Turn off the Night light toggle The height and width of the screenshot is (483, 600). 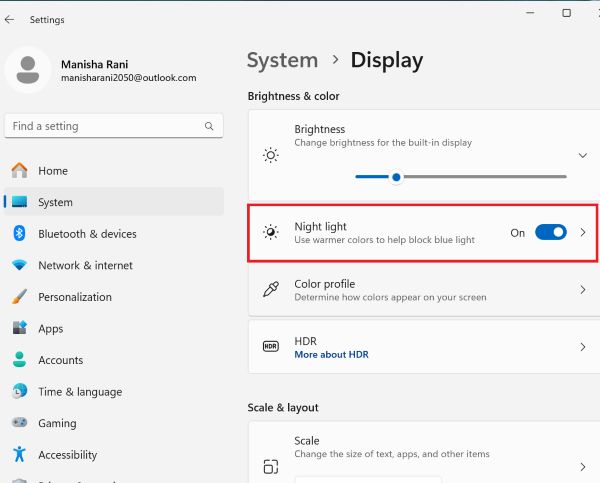551,232
